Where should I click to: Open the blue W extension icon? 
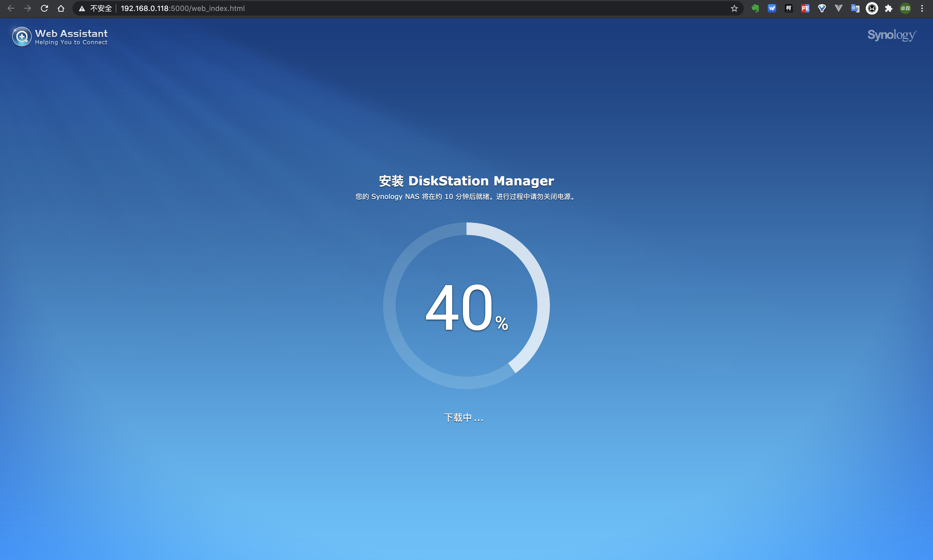click(772, 8)
